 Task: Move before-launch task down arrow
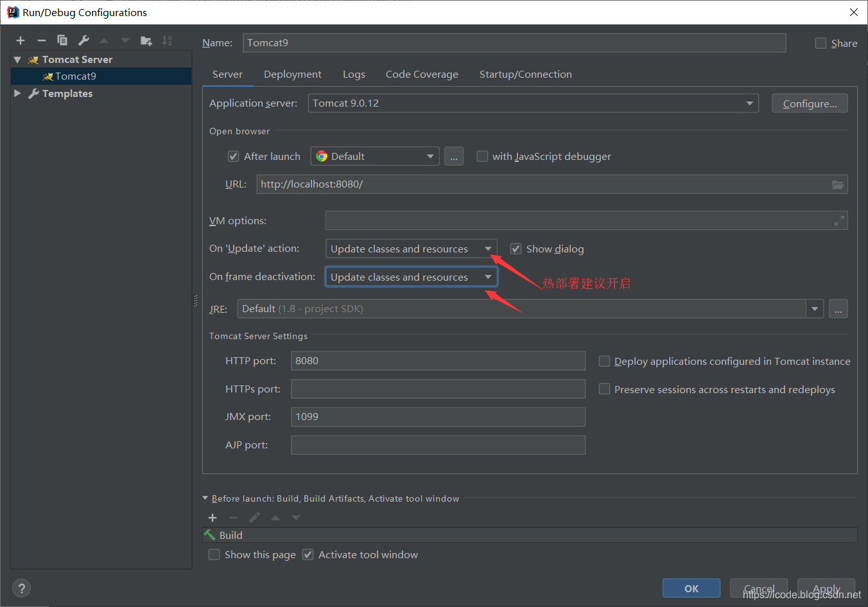296,518
